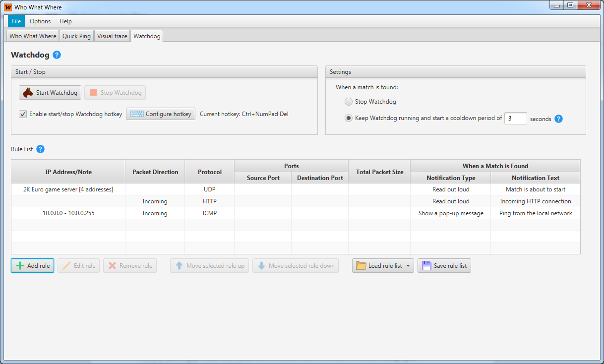
Task: Click the ICMP protocol cell
Action: (210, 213)
